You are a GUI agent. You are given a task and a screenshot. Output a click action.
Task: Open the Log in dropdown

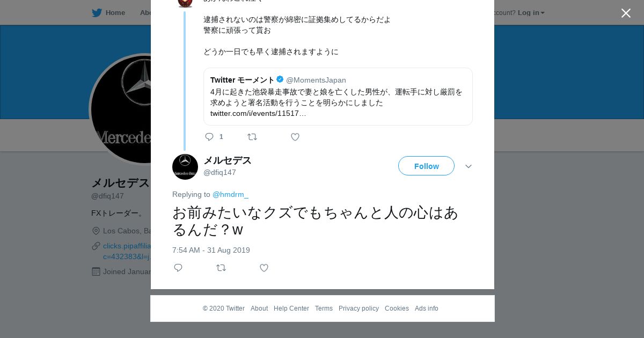point(531,13)
